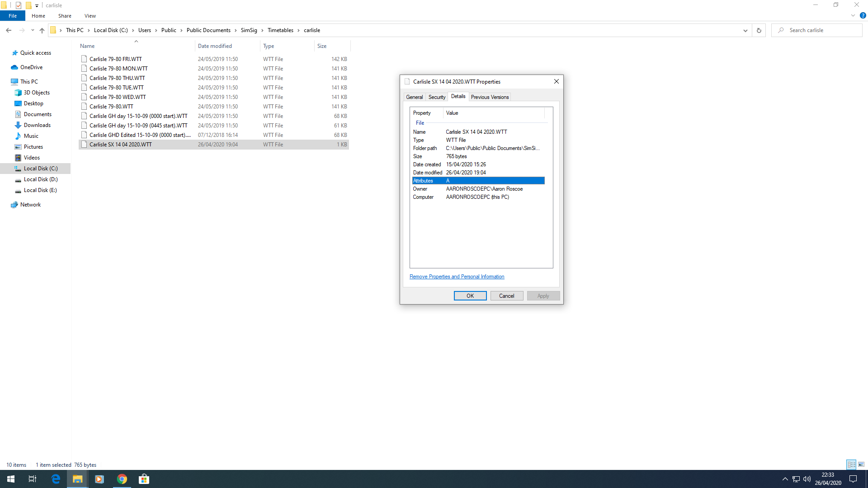Click Remove Properties and Personal Information link
Screen dimensions: 868x488
coord(457,277)
